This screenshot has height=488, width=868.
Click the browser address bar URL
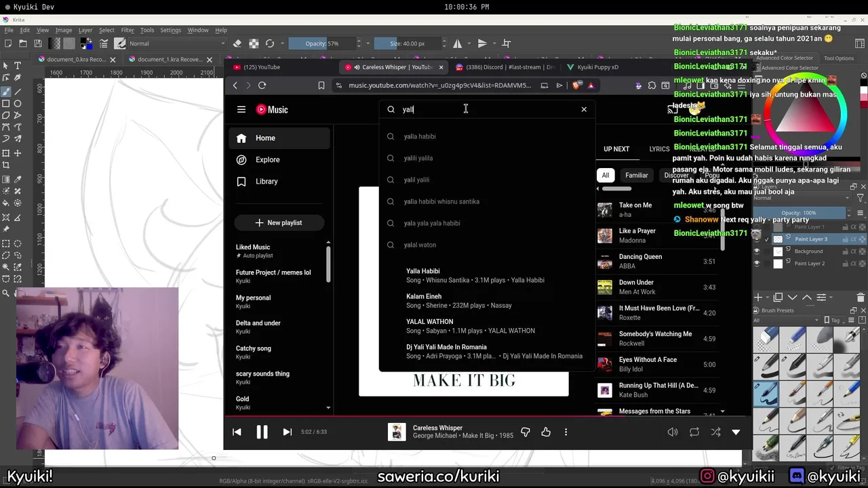pyautogui.click(x=439, y=85)
